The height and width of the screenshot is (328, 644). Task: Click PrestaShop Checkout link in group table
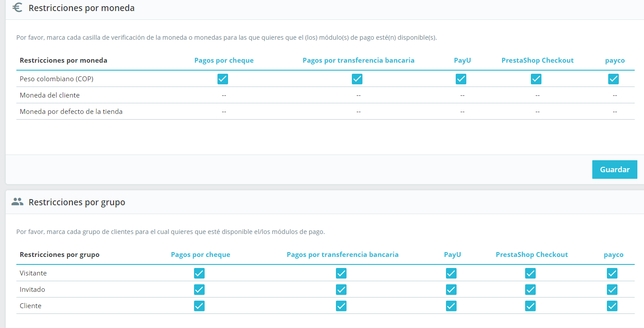tap(532, 255)
